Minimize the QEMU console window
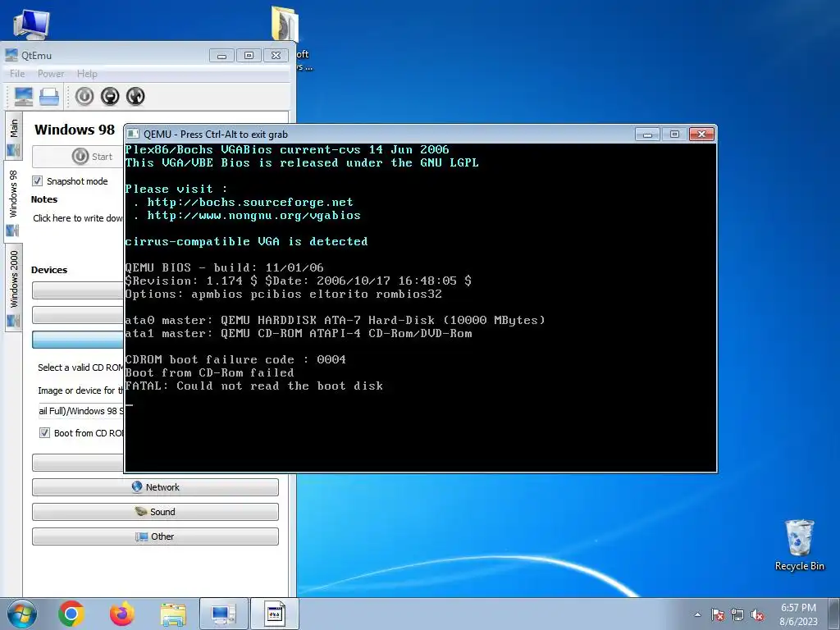840x630 pixels. pyautogui.click(x=647, y=134)
